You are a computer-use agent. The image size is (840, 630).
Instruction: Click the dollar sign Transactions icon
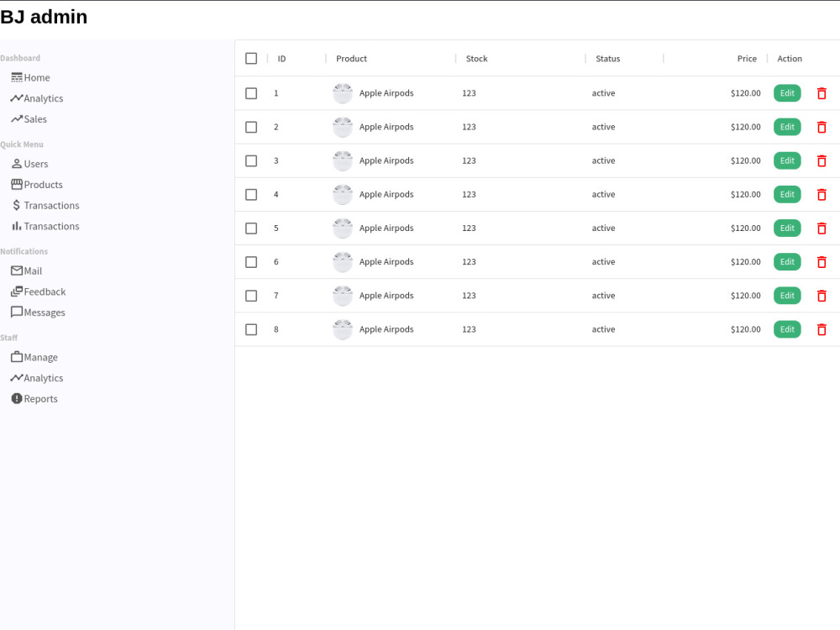[17, 206]
